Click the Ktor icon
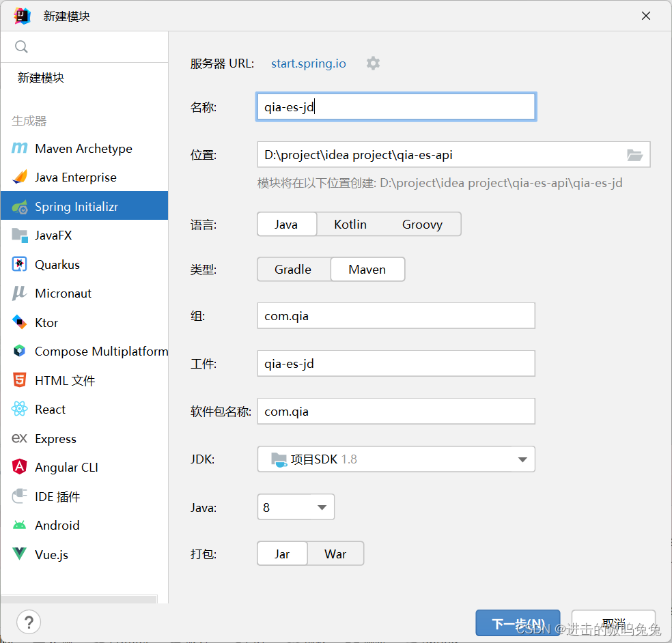This screenshot has height=643, width=672. pyautogui.click(x=19, y=322)
